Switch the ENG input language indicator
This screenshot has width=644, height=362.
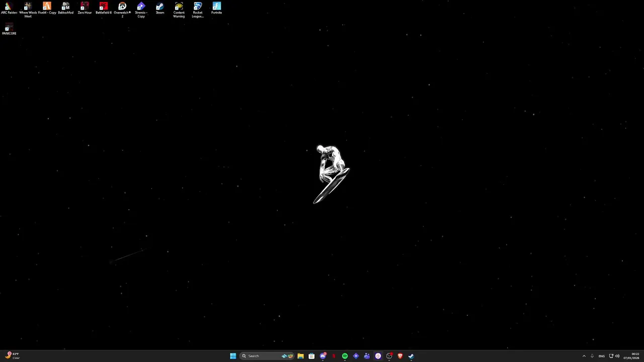pyautogui.click(x=601, y=356)
